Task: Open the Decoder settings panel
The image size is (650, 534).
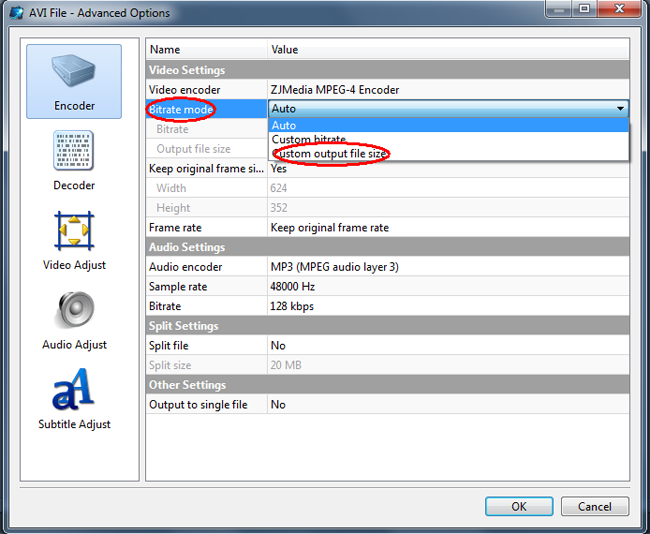Action: [x=74, y=160]
